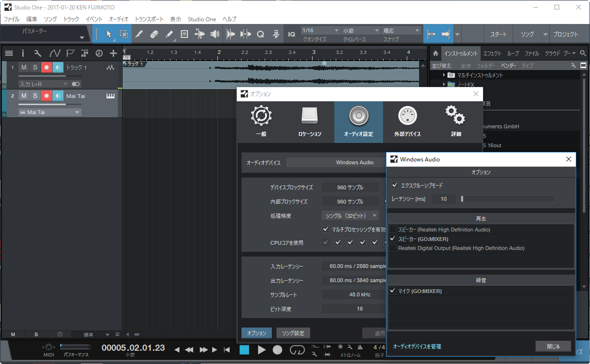Viewport: 590px width, 364px height.
Task: Toggle record arm on トラック 1
Action: click(46, 68)
